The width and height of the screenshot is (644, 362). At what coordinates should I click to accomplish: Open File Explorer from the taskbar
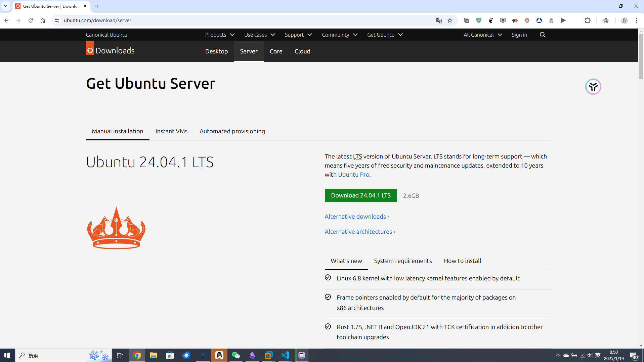coord(154,355)
